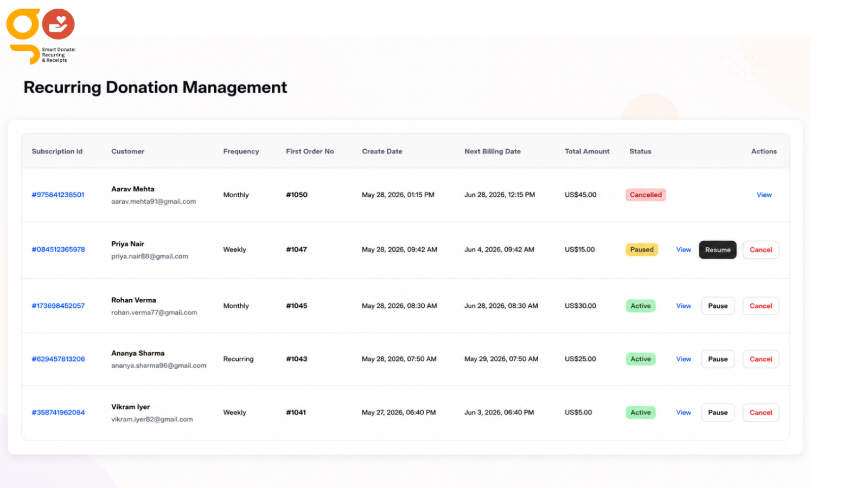
Task: Open subscription #629457813206 link
Action: coord(58,359)
